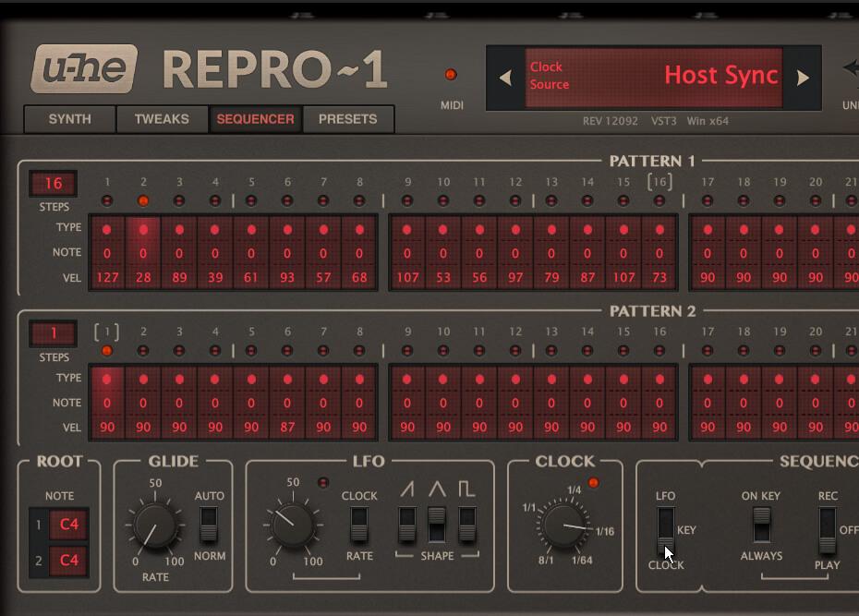Adjust the Clock rate knob
859x616 pixels.
[x=566, y=525]
